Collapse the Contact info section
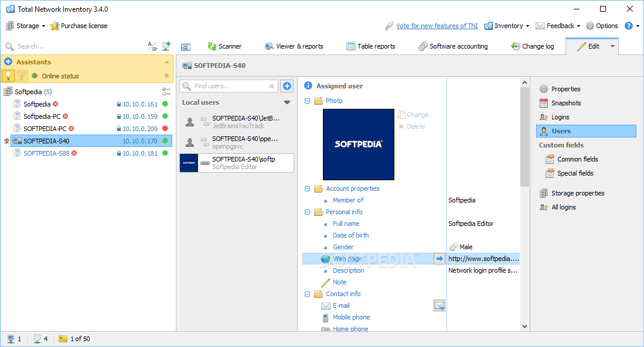The height and width of the screenshot is (347, 644). [x=307, y=294]
